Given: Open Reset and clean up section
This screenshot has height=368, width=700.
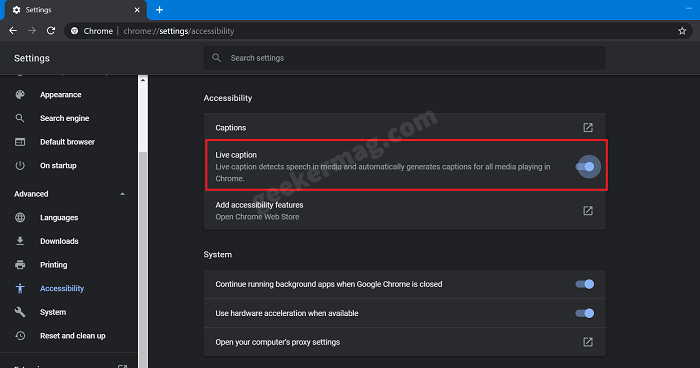Looking at the screenshot, I should click(73, 336).
